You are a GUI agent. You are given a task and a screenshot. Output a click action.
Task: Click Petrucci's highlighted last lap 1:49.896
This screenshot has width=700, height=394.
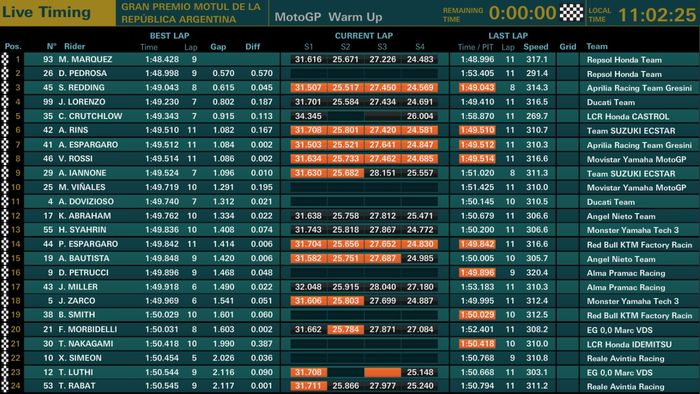(x=477, y=272)
